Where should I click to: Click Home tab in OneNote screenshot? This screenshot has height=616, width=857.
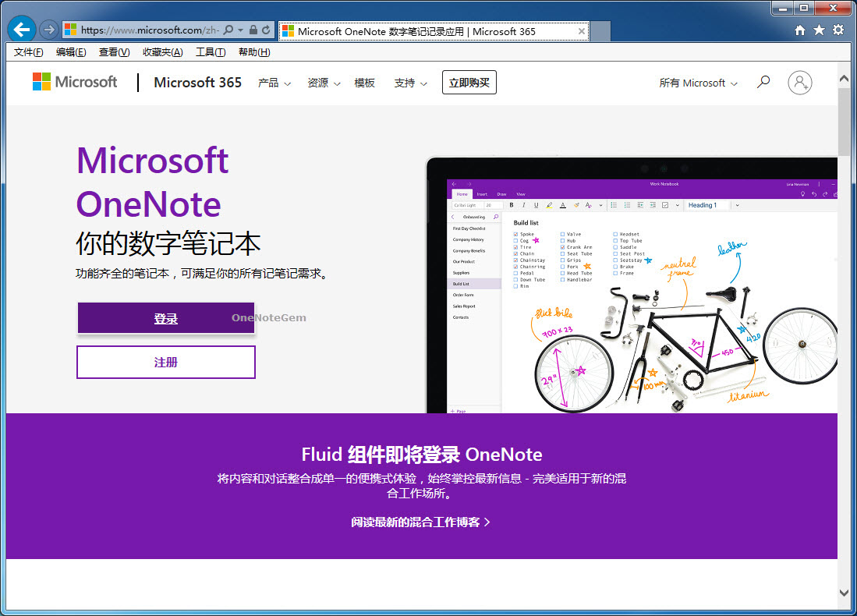click(x=462, y=194)
